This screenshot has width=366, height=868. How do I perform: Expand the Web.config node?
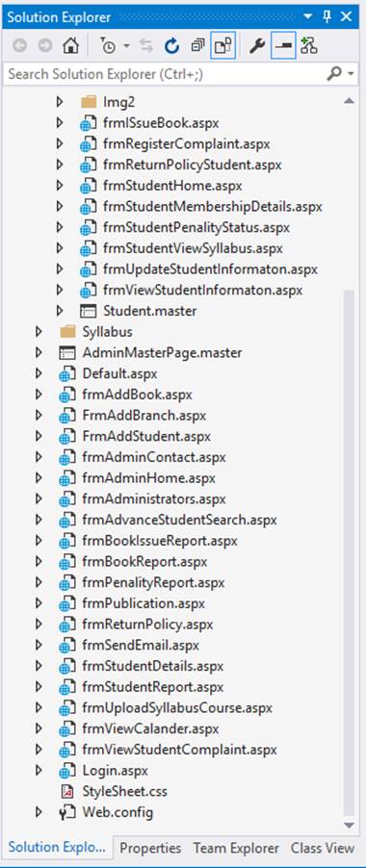click(39, 812)
